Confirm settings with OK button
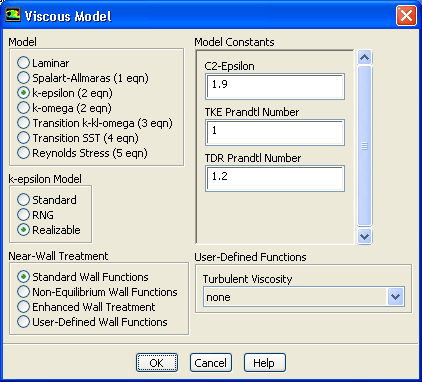422x382 pixels. click(157, 363)
